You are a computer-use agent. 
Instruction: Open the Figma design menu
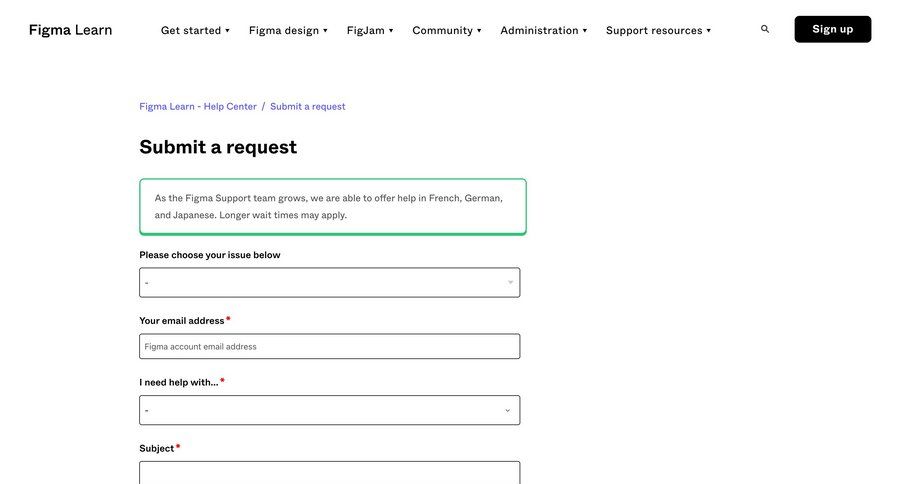pyautogui.click(x=288, y=30)
